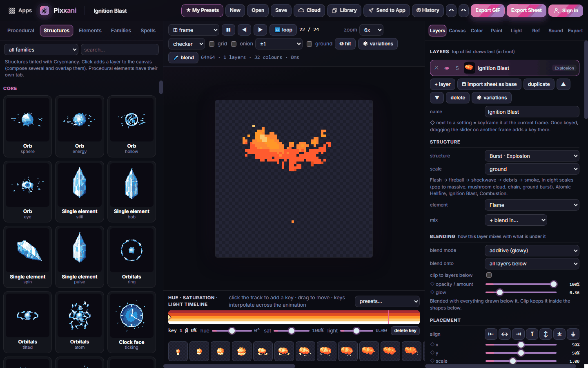588x368 pixels.
Task: Open the Pixxani logo home icon
Action: [45, 11]
